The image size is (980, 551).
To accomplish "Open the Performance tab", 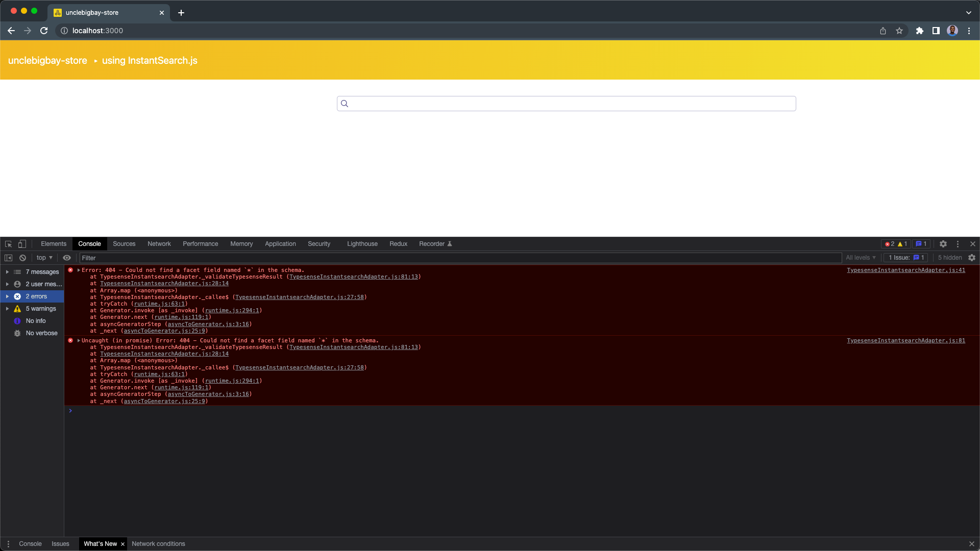I will pos(200,244).
